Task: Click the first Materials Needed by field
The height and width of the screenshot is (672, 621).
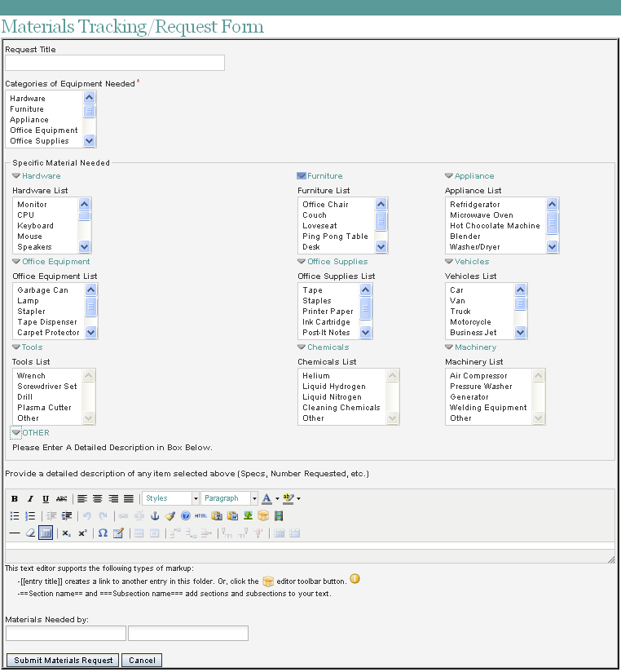Action: [66, 633]
